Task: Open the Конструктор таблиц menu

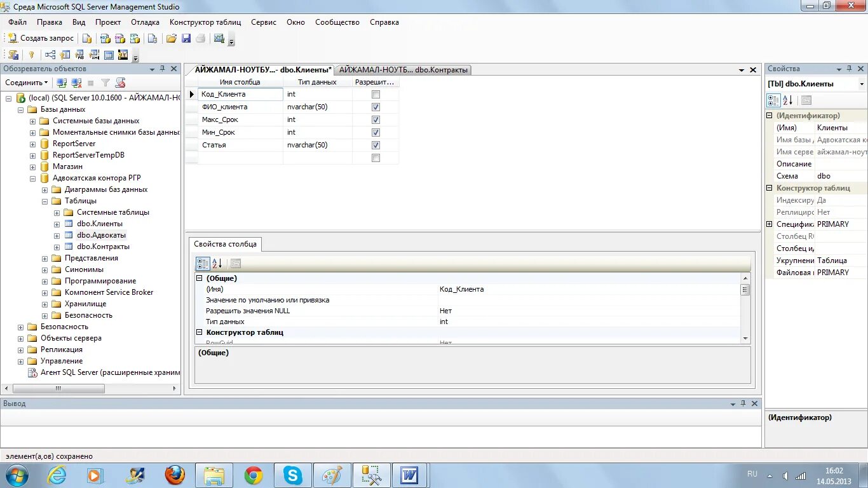Action: coord(205,22)
